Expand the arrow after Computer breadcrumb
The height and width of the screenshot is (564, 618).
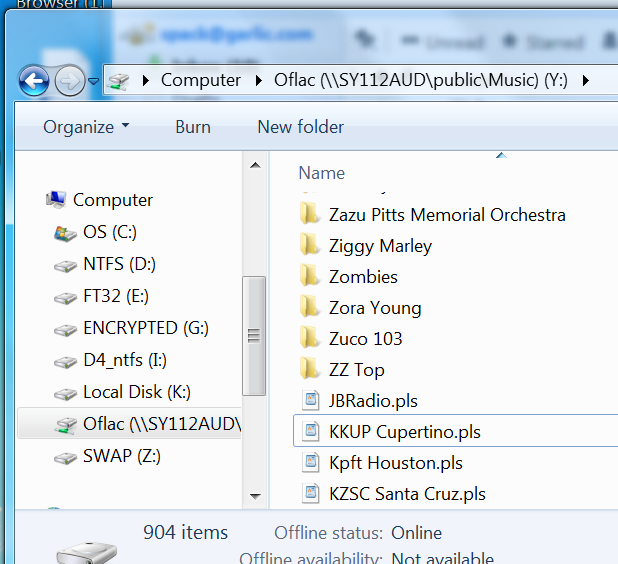click(x=259, y=81)
